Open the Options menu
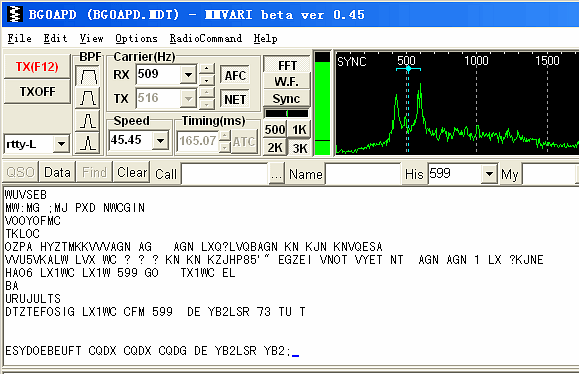 [x=136, y=38]
